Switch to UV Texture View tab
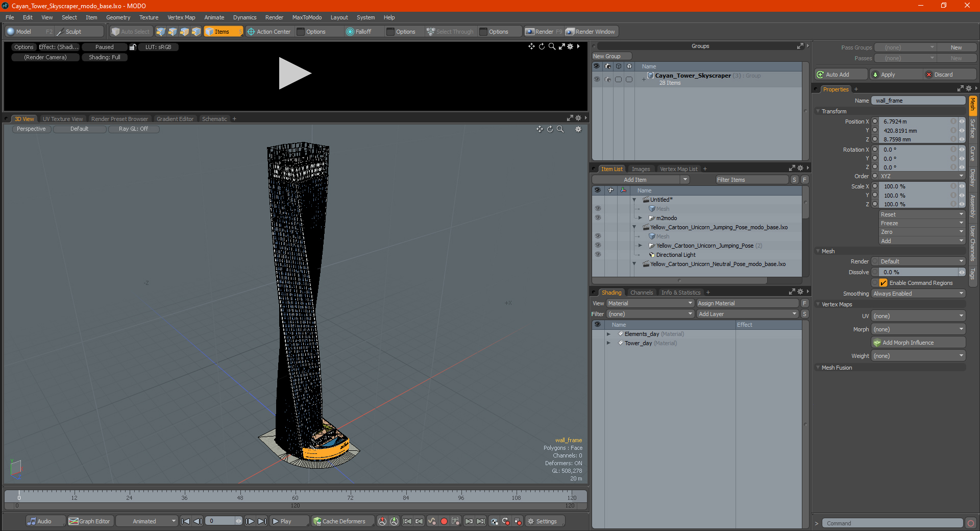Image resolution: width=980 pixels, height=531 pixels. tap(63, 119)
